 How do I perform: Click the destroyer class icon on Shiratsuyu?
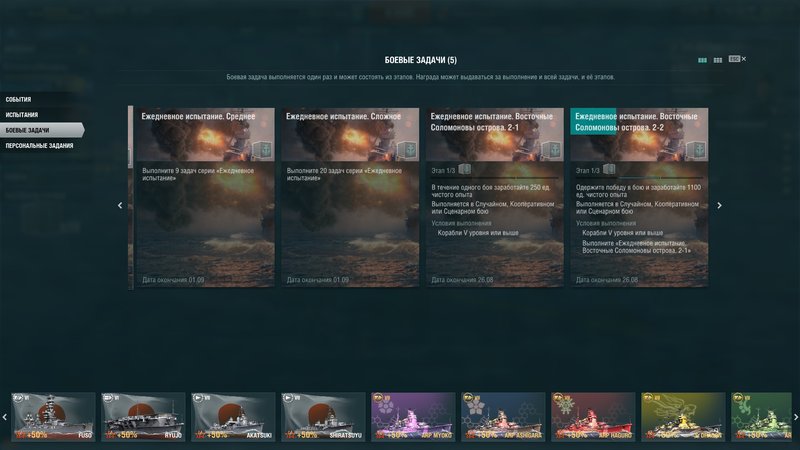[x=288, y=397]
